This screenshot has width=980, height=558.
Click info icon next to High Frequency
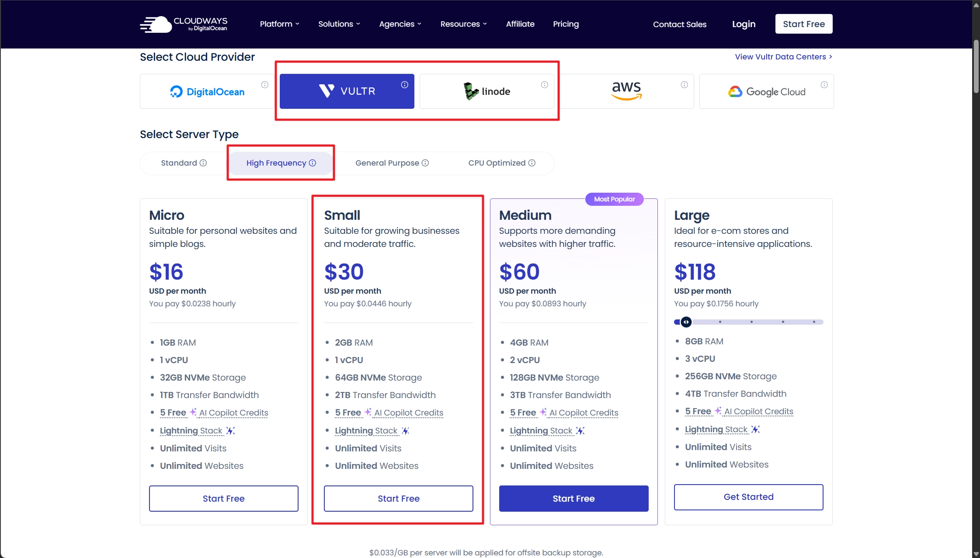tap(313, 163)
